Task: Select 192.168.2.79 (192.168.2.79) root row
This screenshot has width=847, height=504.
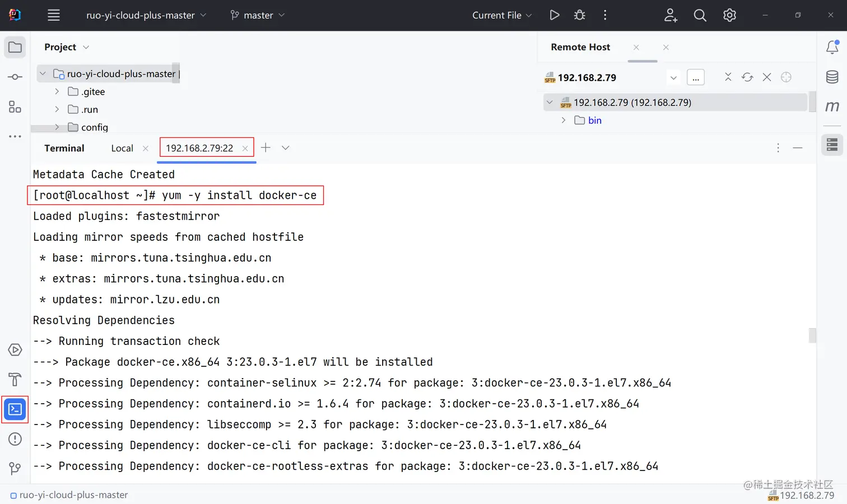Action: pos(675,102)
